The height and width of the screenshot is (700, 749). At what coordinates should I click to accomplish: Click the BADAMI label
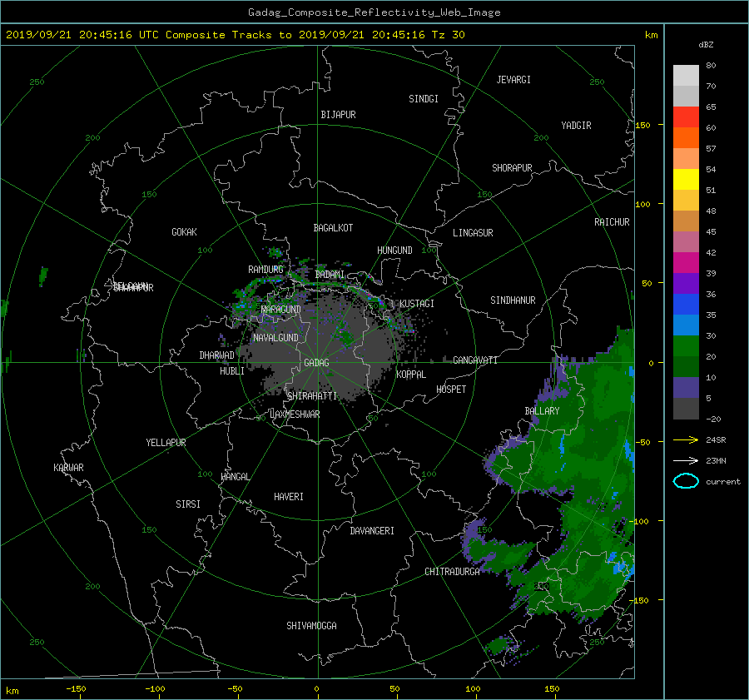(x=330, y=275)
